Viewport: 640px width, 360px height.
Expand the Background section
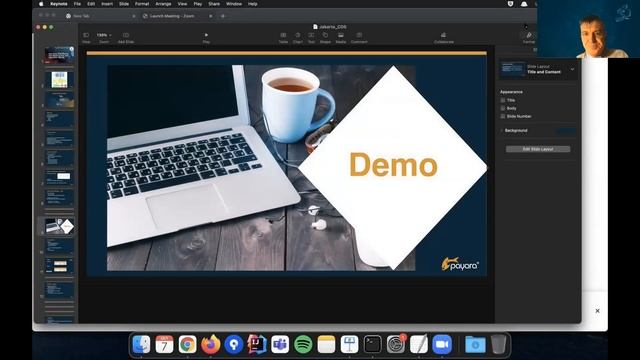pyautogui.click(x=502, y=131)
